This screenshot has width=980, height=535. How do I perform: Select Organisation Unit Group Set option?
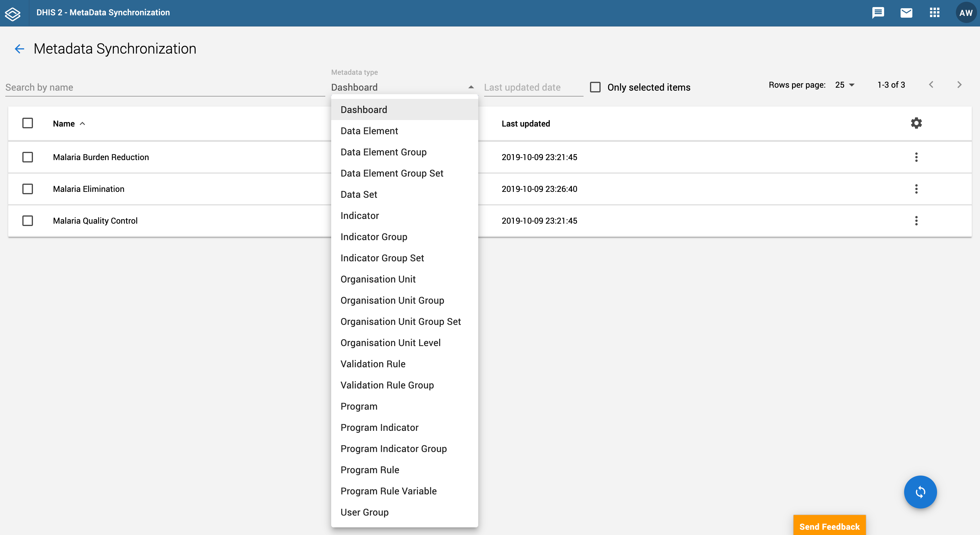(x=400, y=322)
